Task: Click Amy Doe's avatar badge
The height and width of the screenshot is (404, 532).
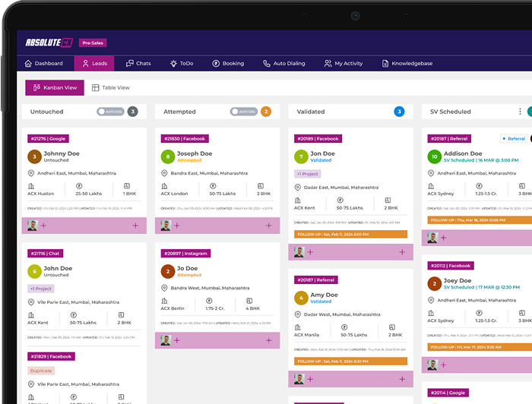Action: [x=301, y=298]
